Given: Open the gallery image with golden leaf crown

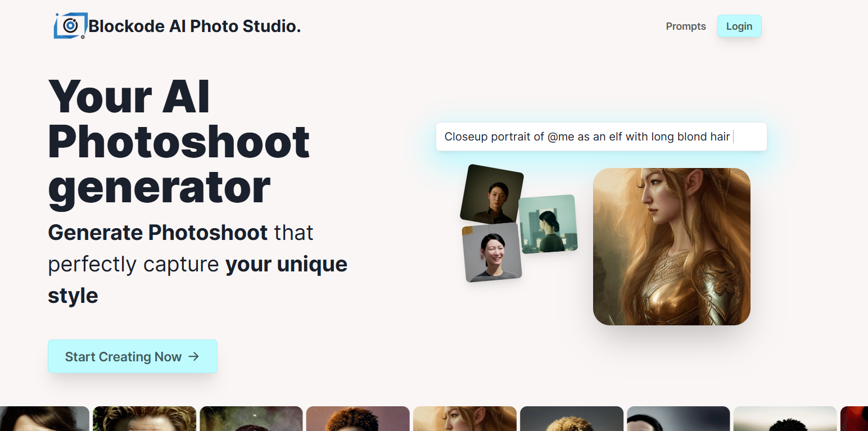Looking at the screenshot, I should tap(144, 419).
